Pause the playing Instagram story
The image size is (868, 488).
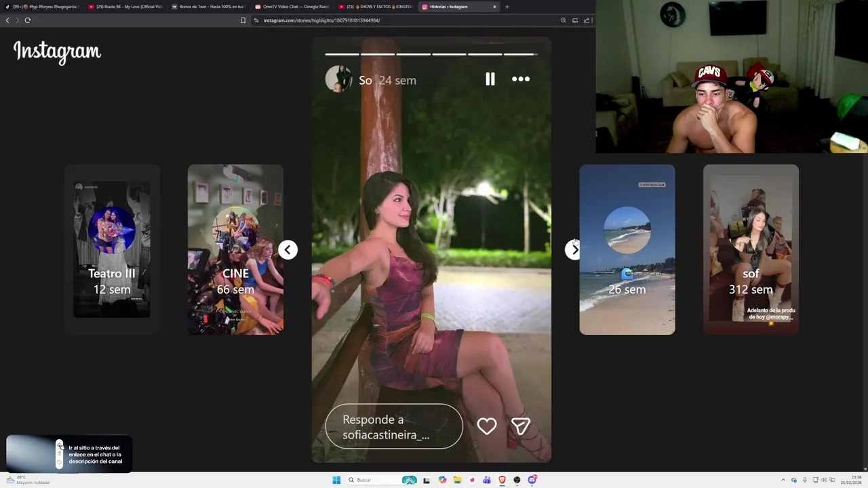tap(490, 79)
